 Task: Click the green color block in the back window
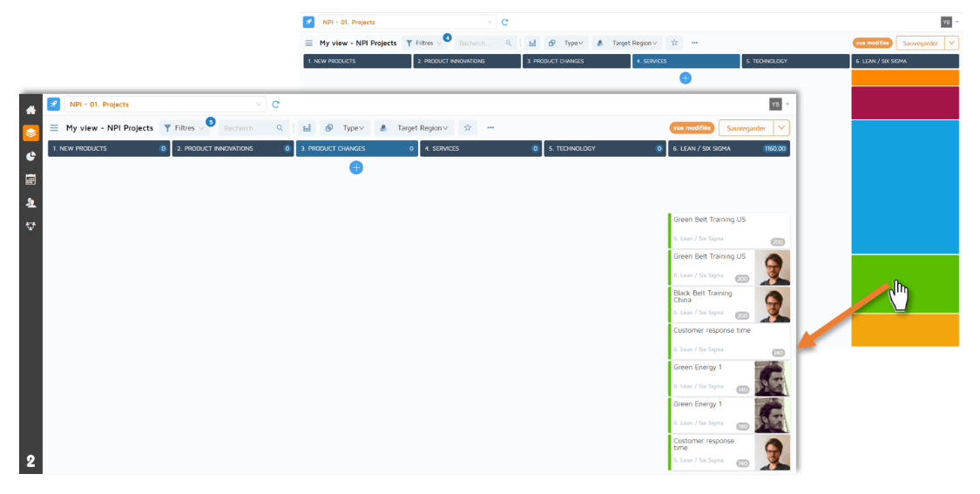pyautogui.click(x=904, y=283)
